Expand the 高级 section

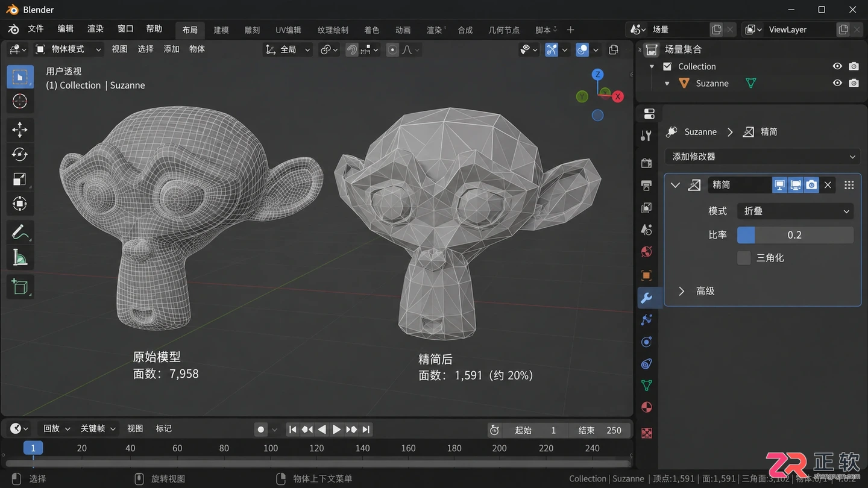681,291
